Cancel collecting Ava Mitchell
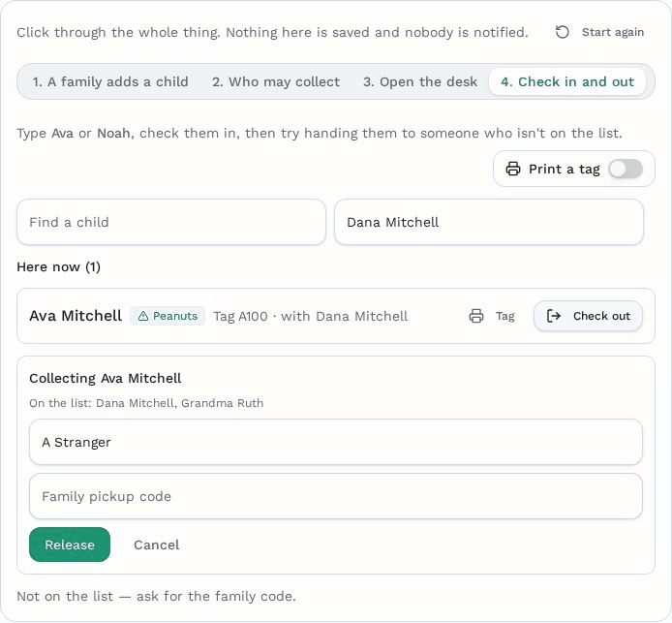672x623 pixels. click(157, 545)
